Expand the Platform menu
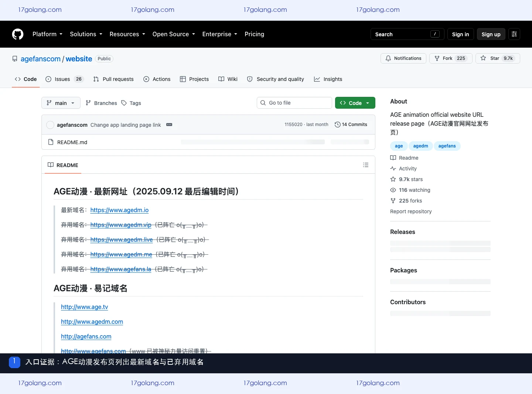Screen dimensions: 532x394 [47, 34]
